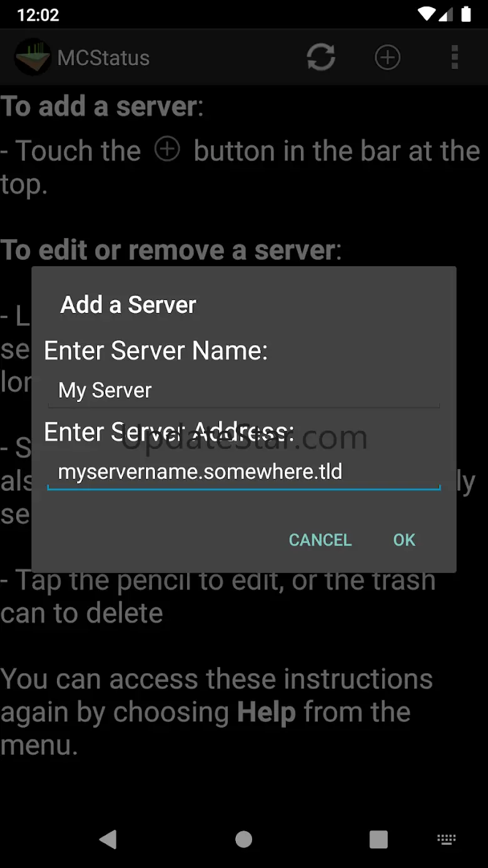Tap the add server plus icon in toolbar
The width and height of the screenshot is (488, 868).
387,58
